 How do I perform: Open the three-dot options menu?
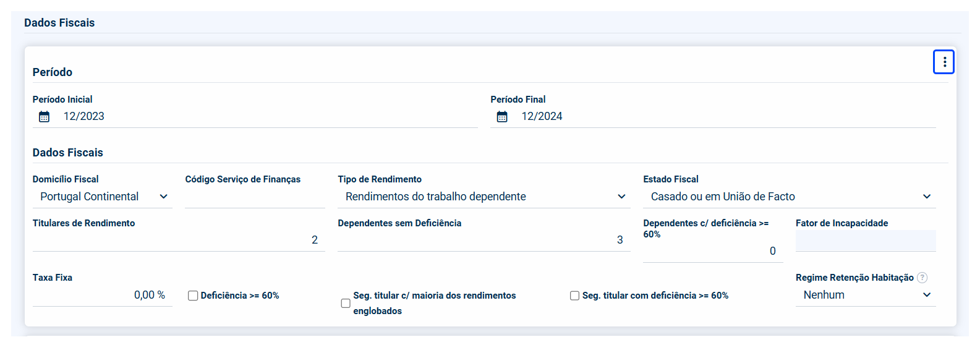click(944, 62)
